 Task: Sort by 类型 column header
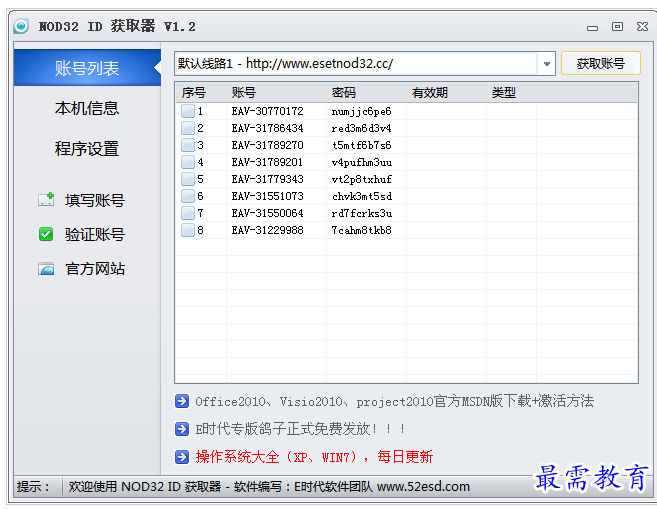[504, 93]
